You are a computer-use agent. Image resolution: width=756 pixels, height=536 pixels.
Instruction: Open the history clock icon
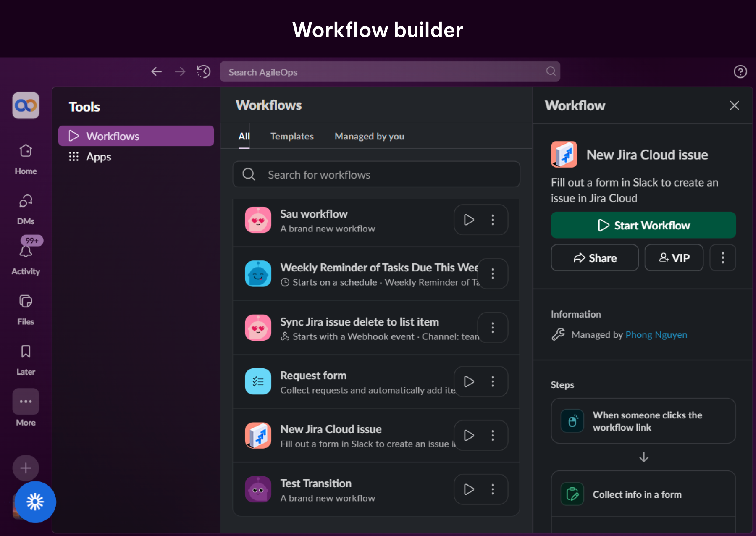tap(204, 72)
